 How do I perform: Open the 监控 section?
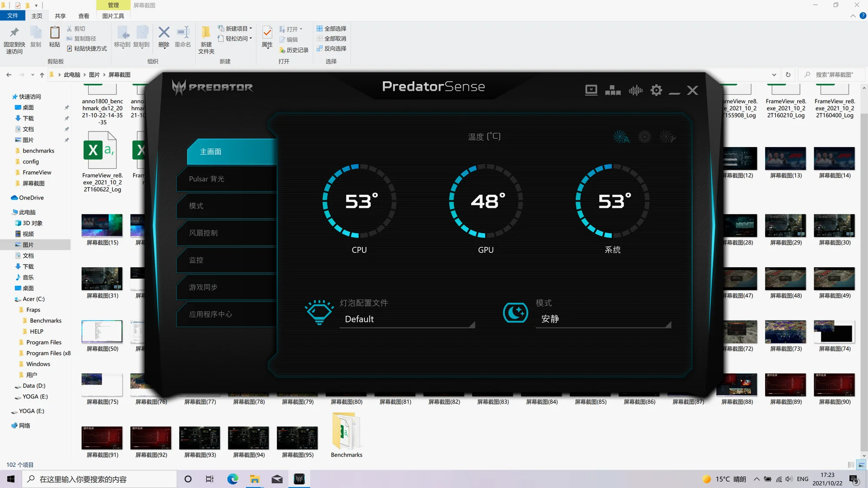[x=227, y=260]
